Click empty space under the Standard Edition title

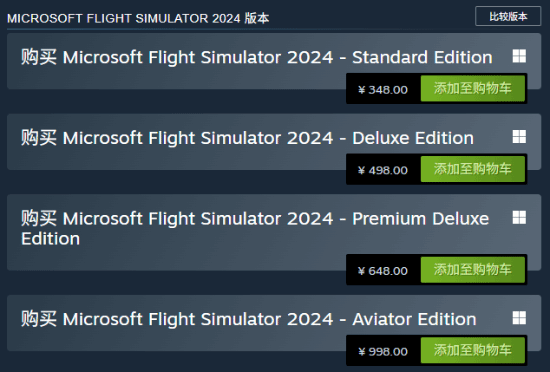pos(175,79)
